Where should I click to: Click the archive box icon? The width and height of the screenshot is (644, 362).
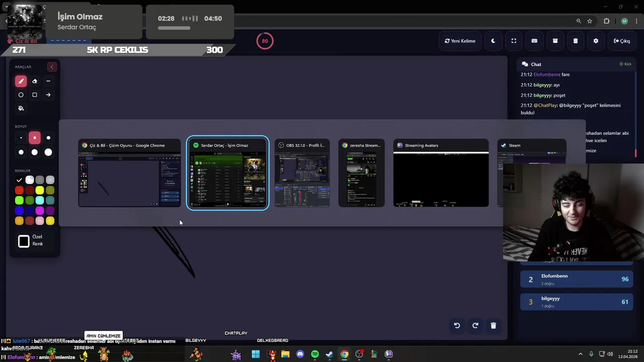[555, 41]
